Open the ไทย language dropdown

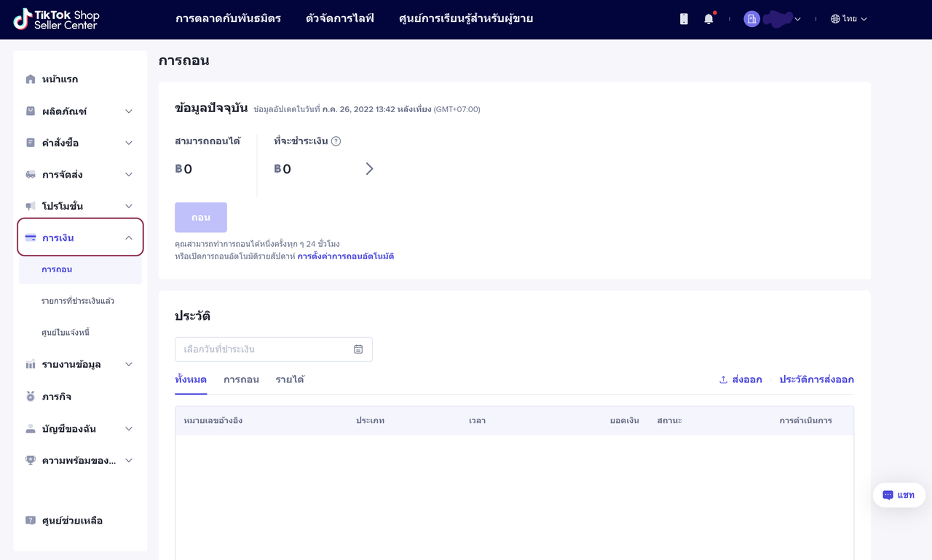849,19
